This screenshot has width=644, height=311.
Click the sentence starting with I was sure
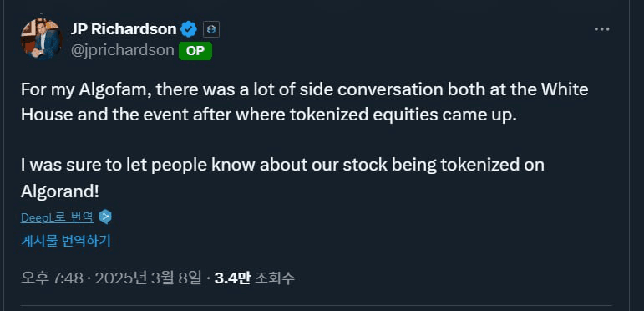pos(282,177)
